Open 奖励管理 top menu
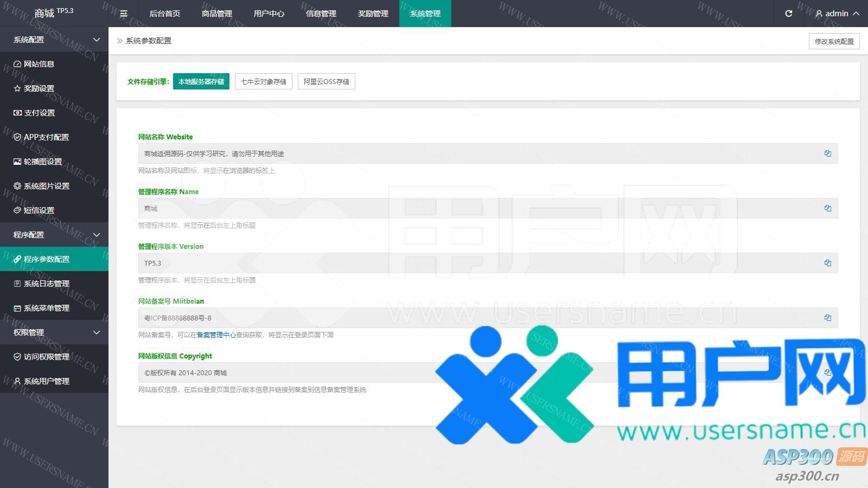Screen dimensions: 868x488 (x=373, y=14)
